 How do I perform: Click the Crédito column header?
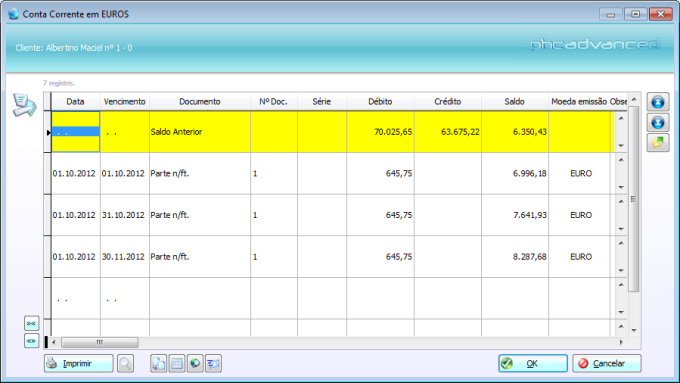(x=448, y=101)
